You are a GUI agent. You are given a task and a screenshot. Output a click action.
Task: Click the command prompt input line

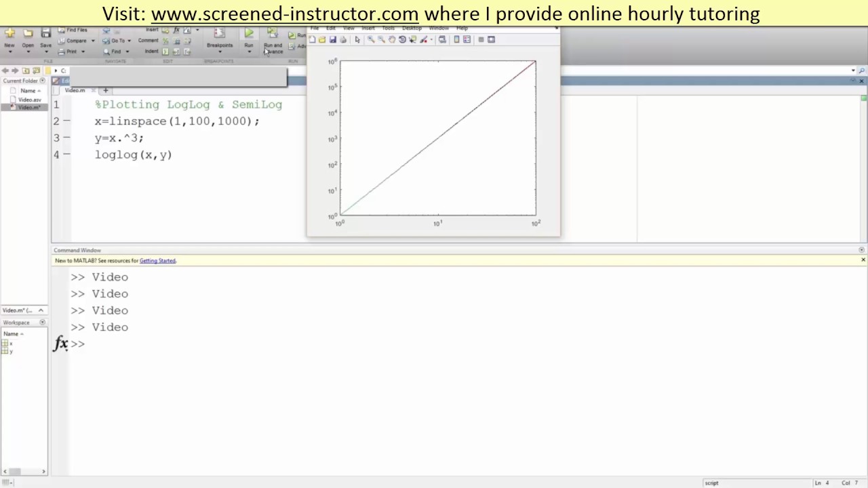468,344
